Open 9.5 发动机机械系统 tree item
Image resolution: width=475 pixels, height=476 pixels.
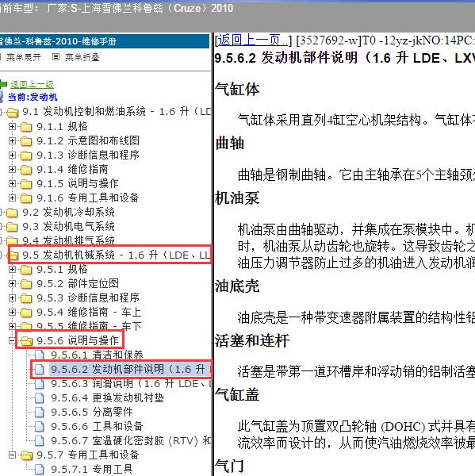[x=117, y=255]
